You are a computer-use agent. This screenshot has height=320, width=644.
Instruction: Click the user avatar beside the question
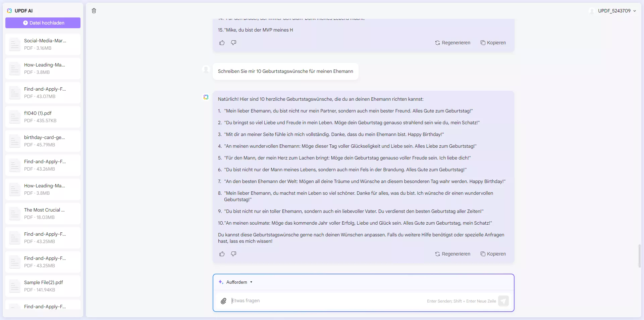[x=206, y=70]
